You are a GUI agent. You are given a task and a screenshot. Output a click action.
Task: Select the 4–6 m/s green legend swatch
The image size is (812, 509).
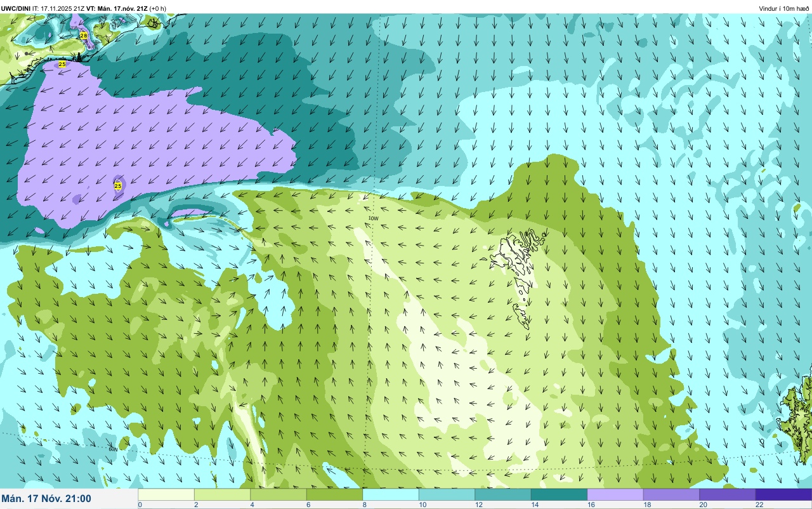(278, 494)
